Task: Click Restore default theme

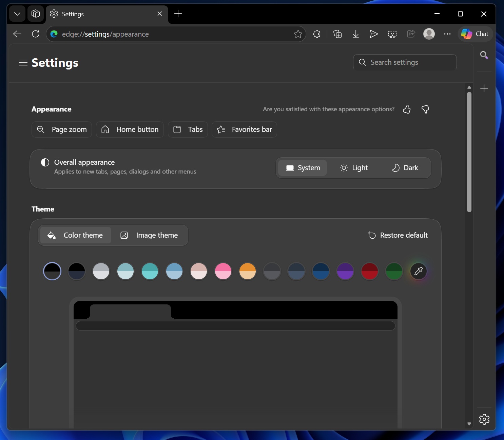Action: pyautogui.click(x=398, y=235)
